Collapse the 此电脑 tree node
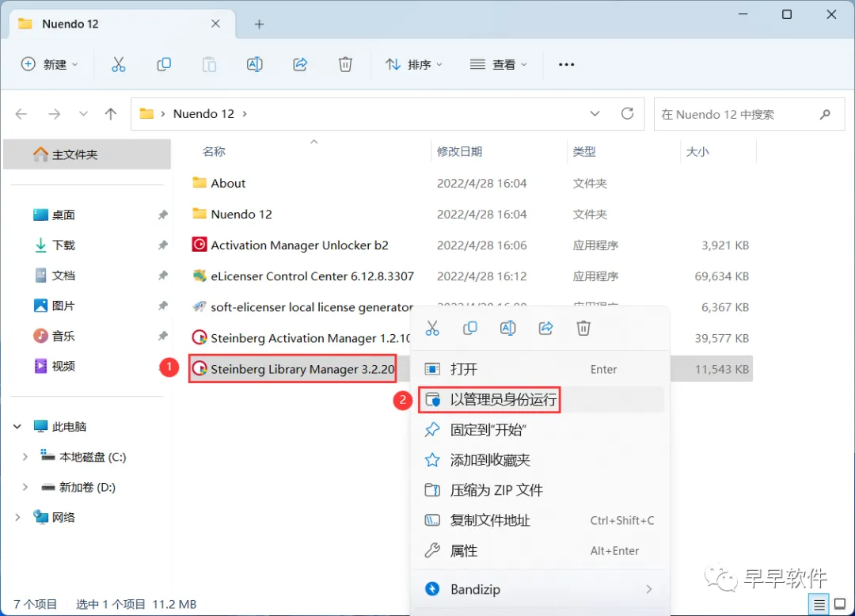The height and width of the screenshot is (616, 855). [x=17, y=426]
